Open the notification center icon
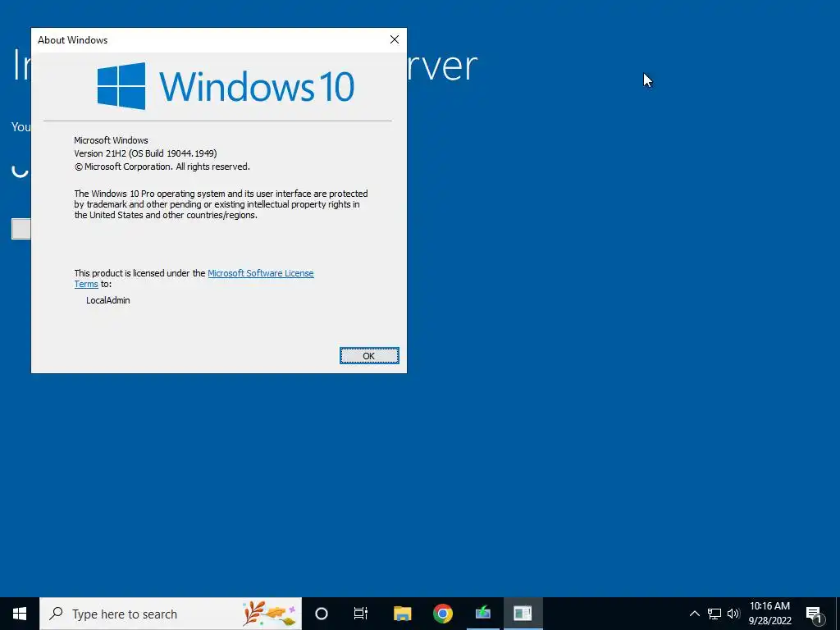This screenshot has height=630, width=840. (x=814, y=614)
